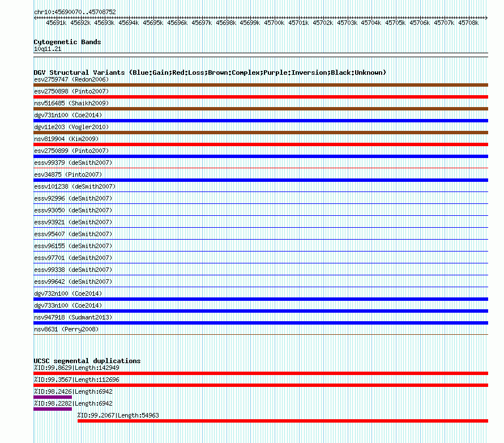
Task: Click the 45708k ruler position
Action: (468, 23)
